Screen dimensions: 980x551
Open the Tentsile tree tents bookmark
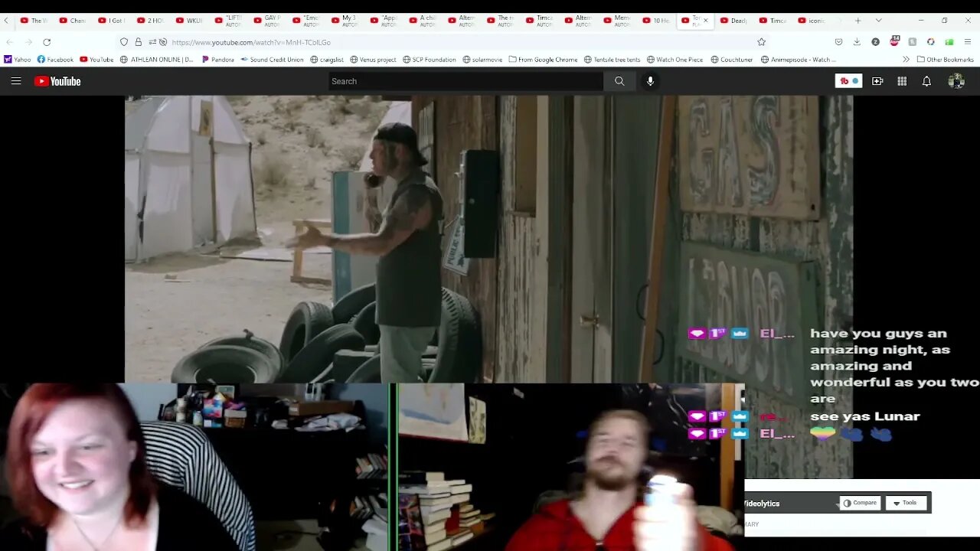(x=612, y=59)
